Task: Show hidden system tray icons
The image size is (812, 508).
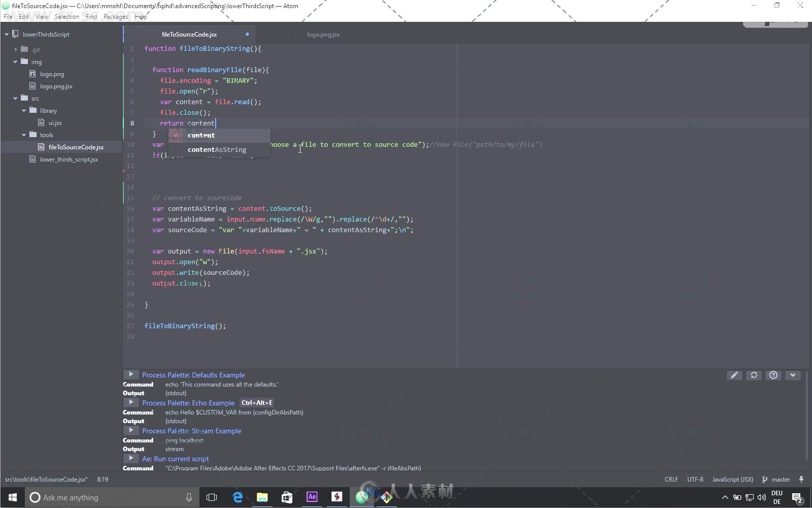Action: click(x=725, y=497)
